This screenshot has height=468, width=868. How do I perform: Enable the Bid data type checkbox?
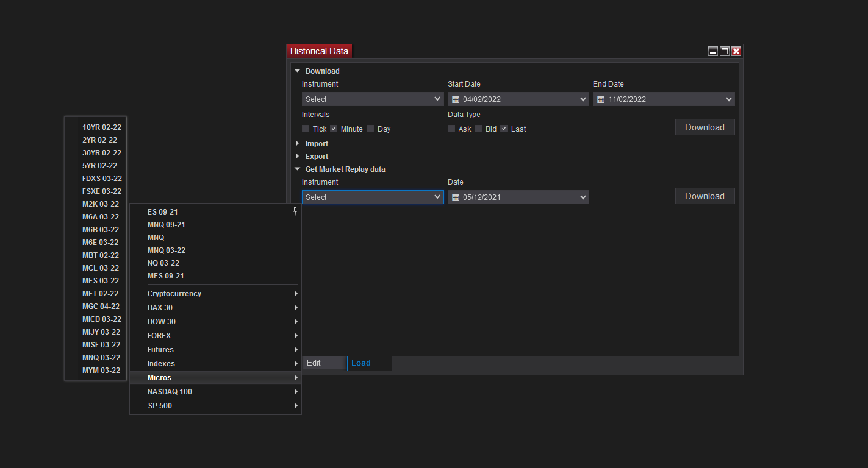click(478, 129)
